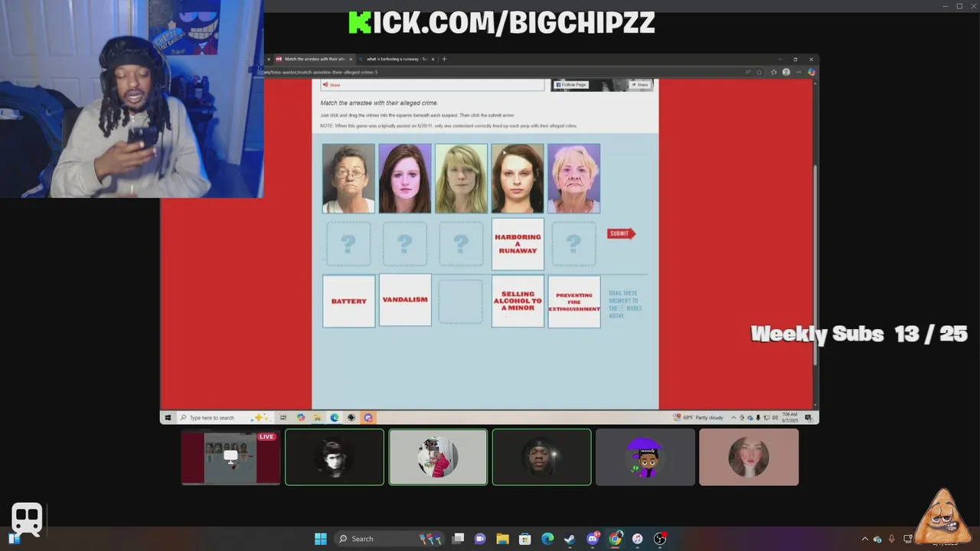The height and width of the screenshot is (551, 980).
Task: Open the Windows 11 Start menu
Action: point(321,539)
